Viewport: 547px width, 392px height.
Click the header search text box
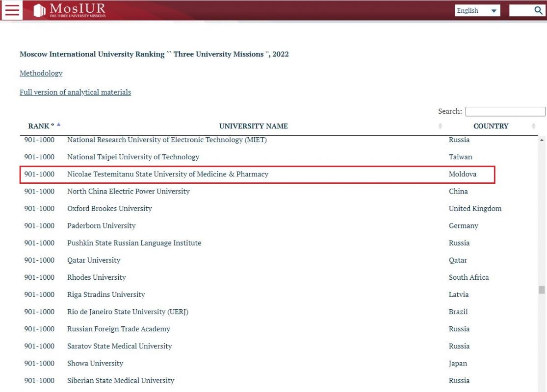(x=521, y=11)
